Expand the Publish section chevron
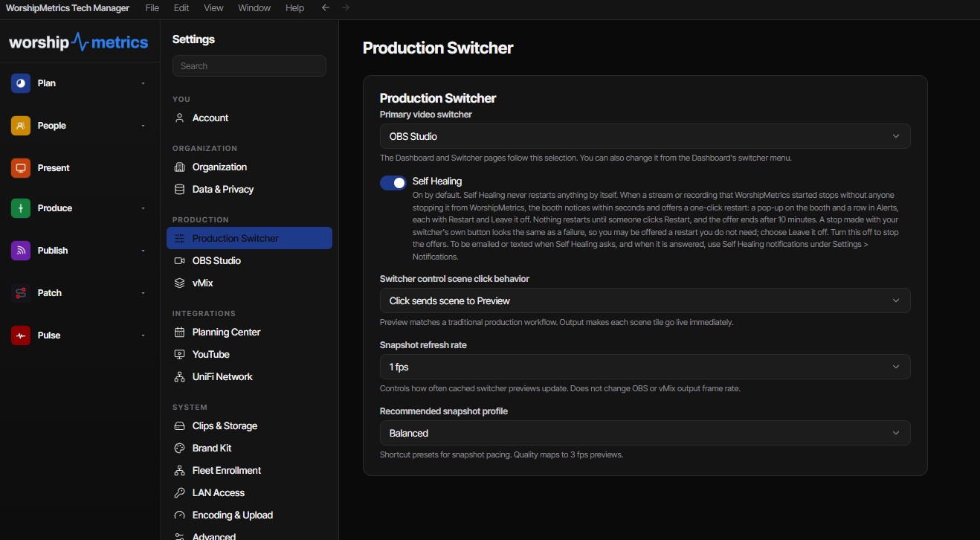 [x=143, y=251]
